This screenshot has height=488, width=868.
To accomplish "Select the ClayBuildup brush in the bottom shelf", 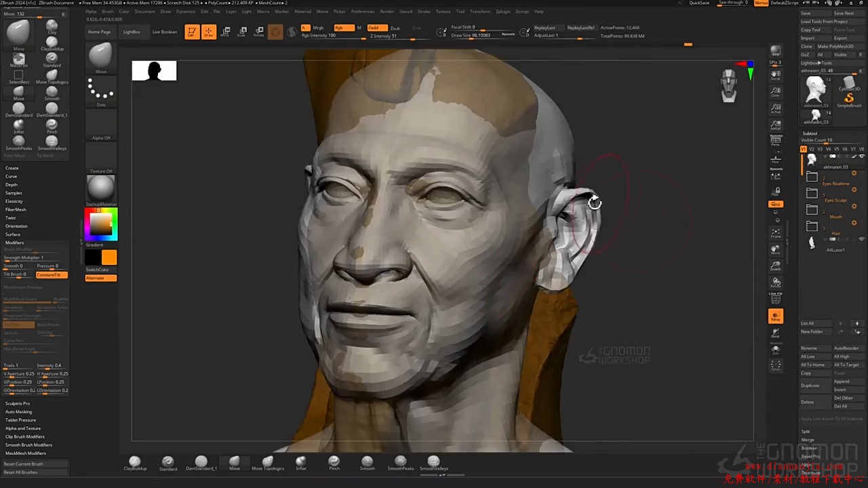I will 135,462.
